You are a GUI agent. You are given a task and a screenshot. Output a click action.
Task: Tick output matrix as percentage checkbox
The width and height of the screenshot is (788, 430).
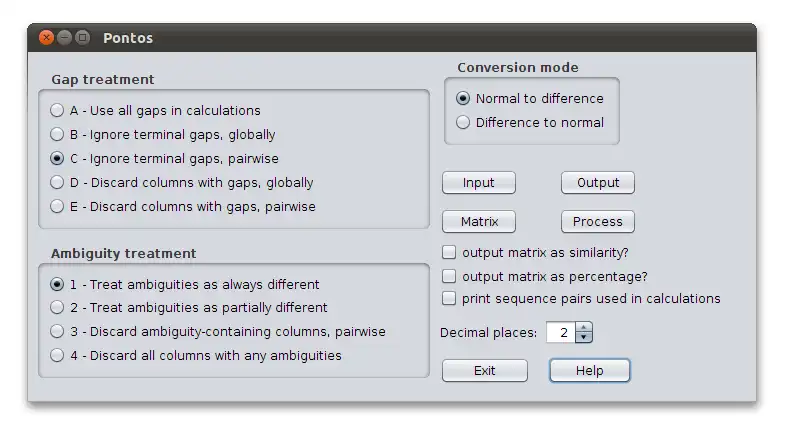pos(449,276)
